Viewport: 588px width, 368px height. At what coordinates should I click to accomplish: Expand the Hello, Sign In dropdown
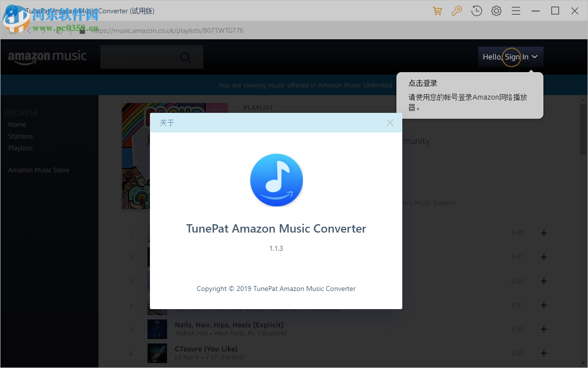pyautogui.click(x=511, y=57)
